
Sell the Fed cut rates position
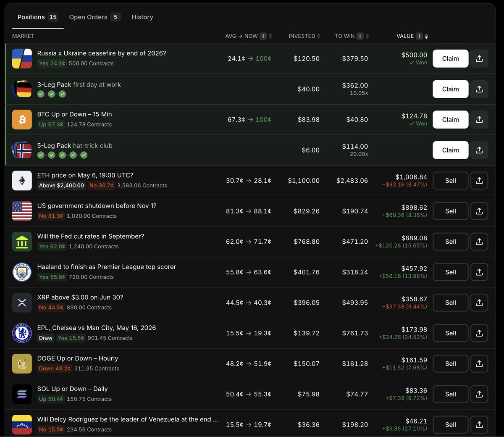click(x=450, y=242)
